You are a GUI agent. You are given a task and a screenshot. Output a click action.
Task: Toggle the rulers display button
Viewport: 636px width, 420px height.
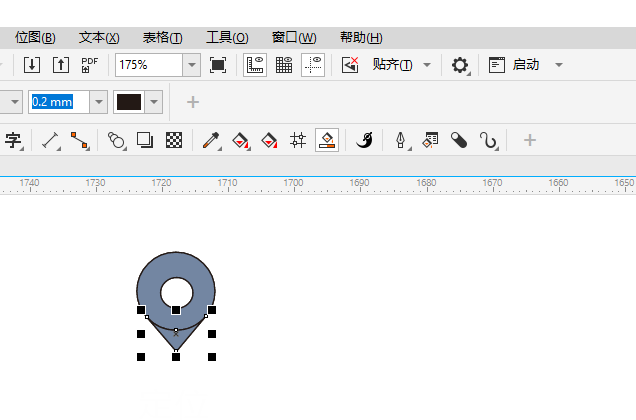click(x=255, y=65)
